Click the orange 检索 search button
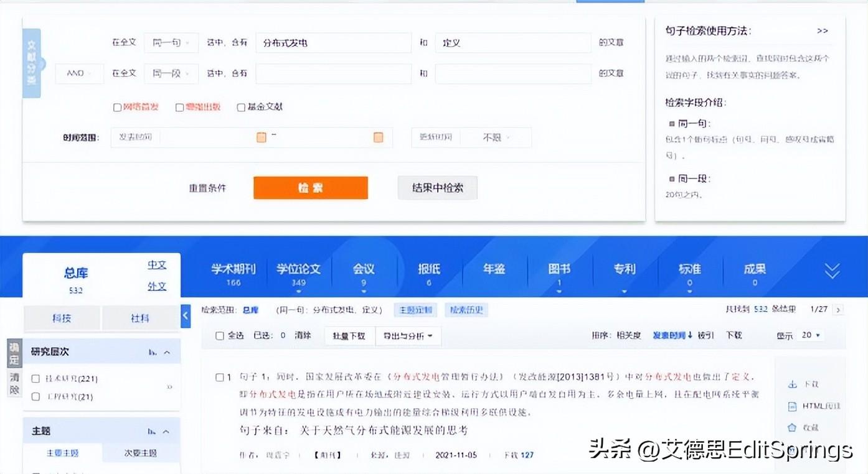Viewport: 868px width, 474px height. (311, 188)
